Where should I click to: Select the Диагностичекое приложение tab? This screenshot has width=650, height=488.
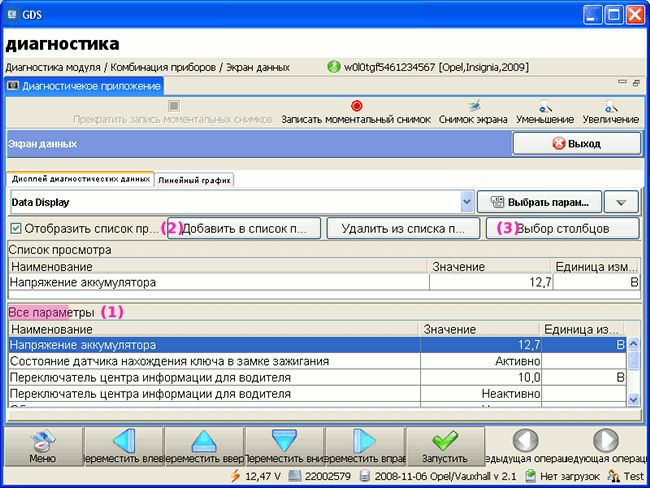pos(85,86)
